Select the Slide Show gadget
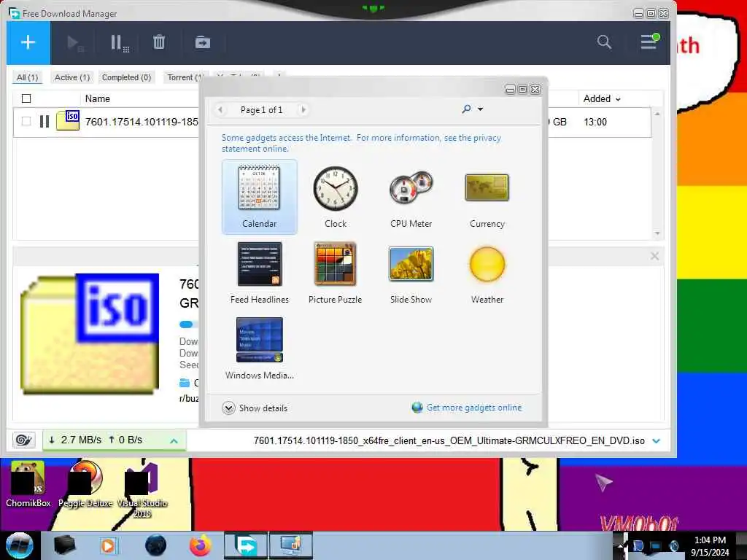The image size is (747, 560). pyautogui.click(x=411, y=273)
